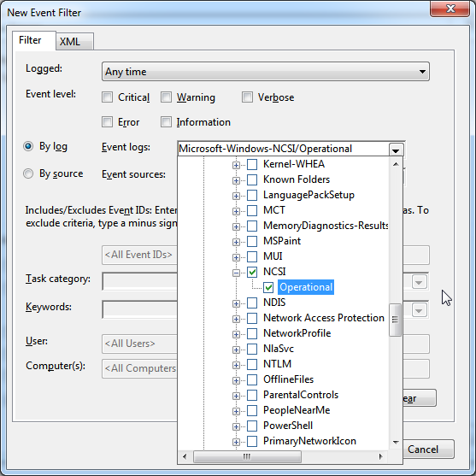Uncheck the NCSI log checkbox
This screenshot has width=476, height=476.
pos(252,272)
